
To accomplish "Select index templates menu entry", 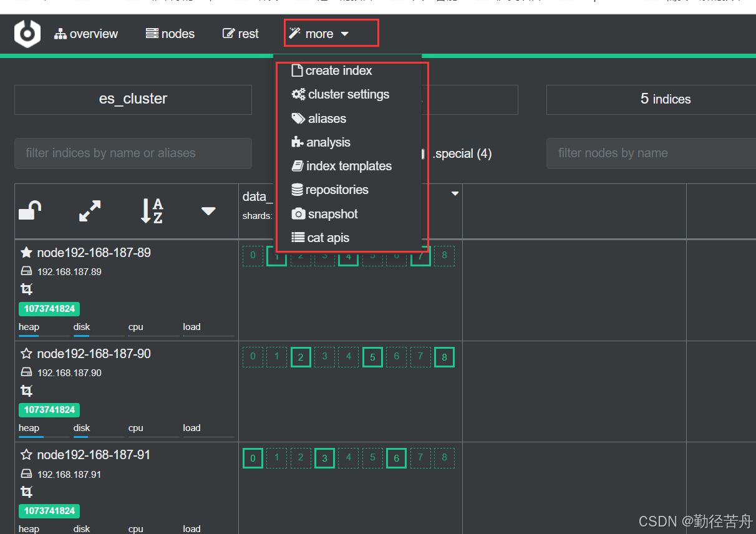I will coord(341,166).
